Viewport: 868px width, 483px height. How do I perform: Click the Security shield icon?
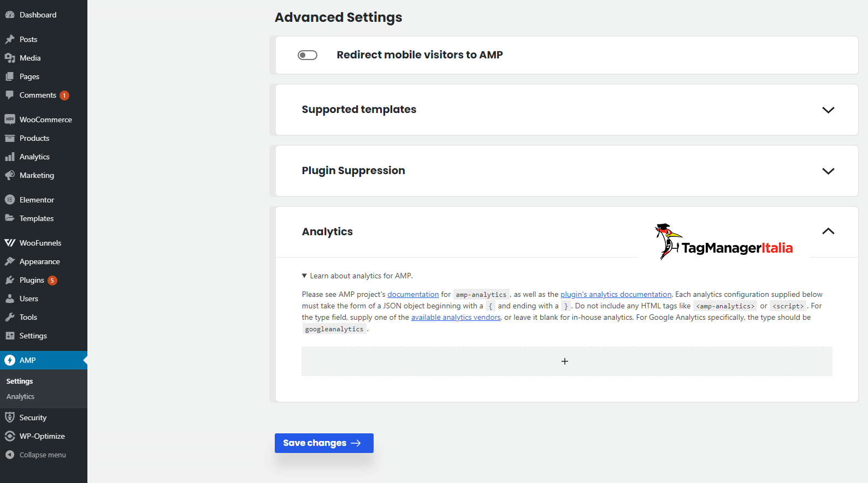point(10,418)
